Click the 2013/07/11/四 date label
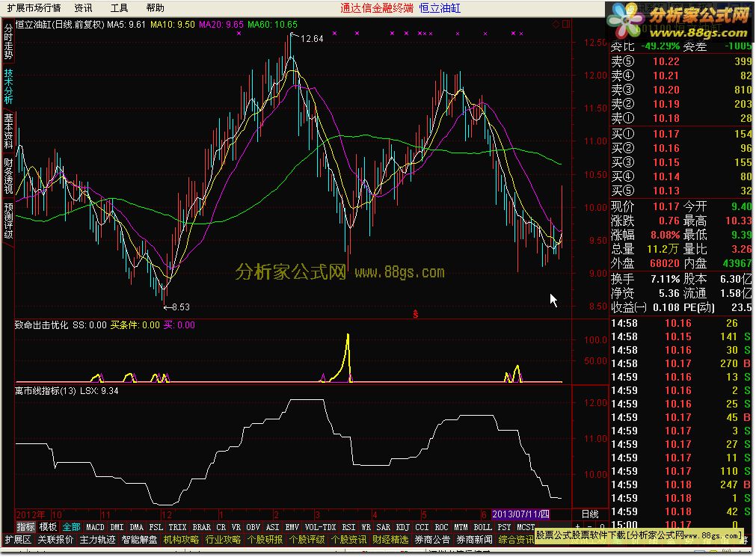Image resolution: width=756 pixels, height=557 pixels. click(x=520, y=514)
